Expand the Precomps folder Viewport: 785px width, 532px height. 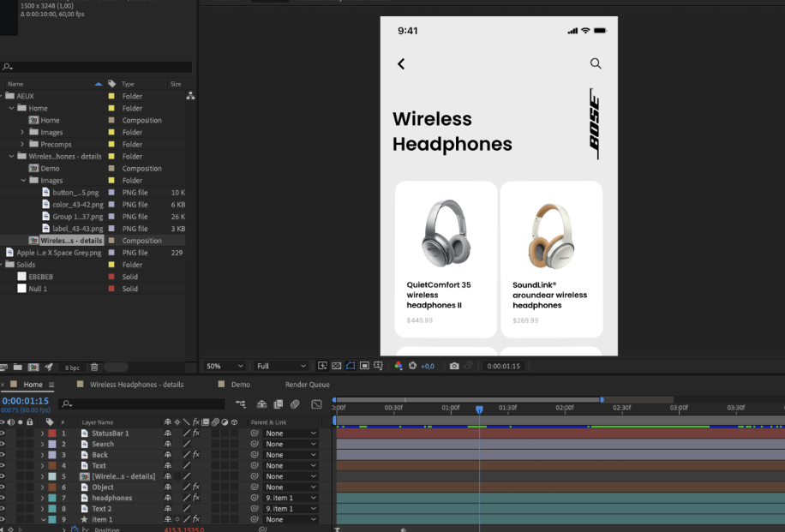click(x=22, y=144)
